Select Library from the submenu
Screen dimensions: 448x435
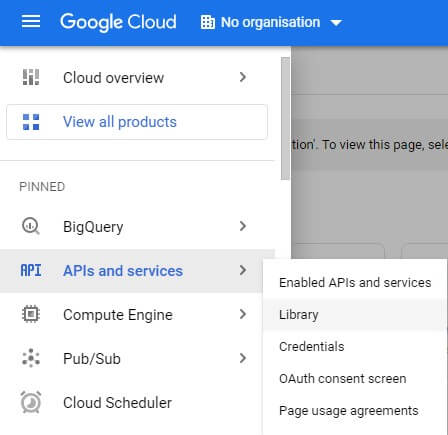pos(355,315)
